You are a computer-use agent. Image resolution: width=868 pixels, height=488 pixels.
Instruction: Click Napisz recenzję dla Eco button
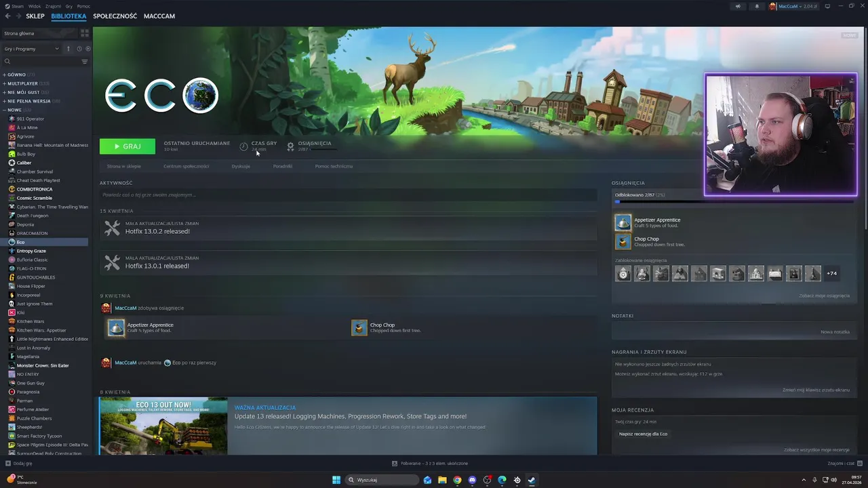643,434
